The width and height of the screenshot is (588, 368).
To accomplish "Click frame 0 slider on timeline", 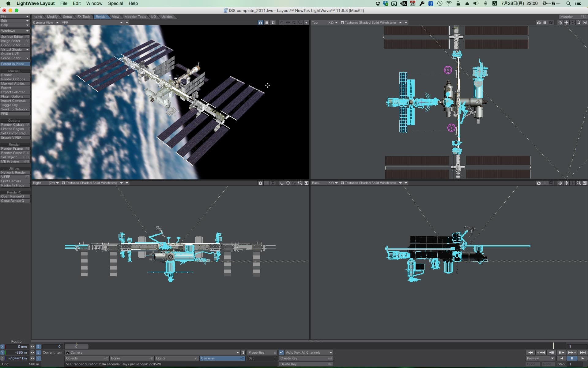I will (76, 347).
